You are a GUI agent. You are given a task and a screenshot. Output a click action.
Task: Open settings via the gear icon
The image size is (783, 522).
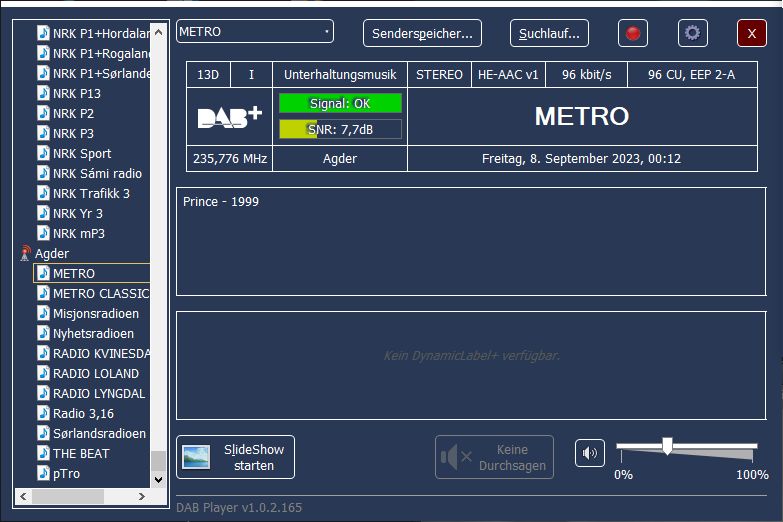[x=693, y=33]
